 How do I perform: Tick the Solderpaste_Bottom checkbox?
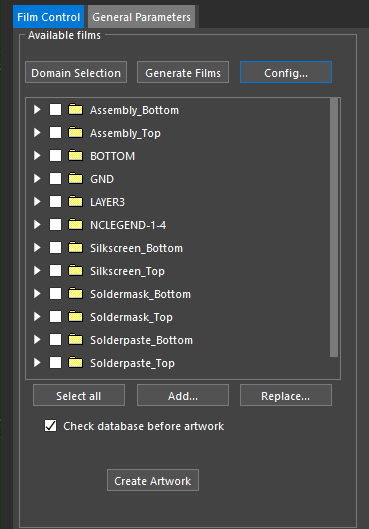click(56, 339)
